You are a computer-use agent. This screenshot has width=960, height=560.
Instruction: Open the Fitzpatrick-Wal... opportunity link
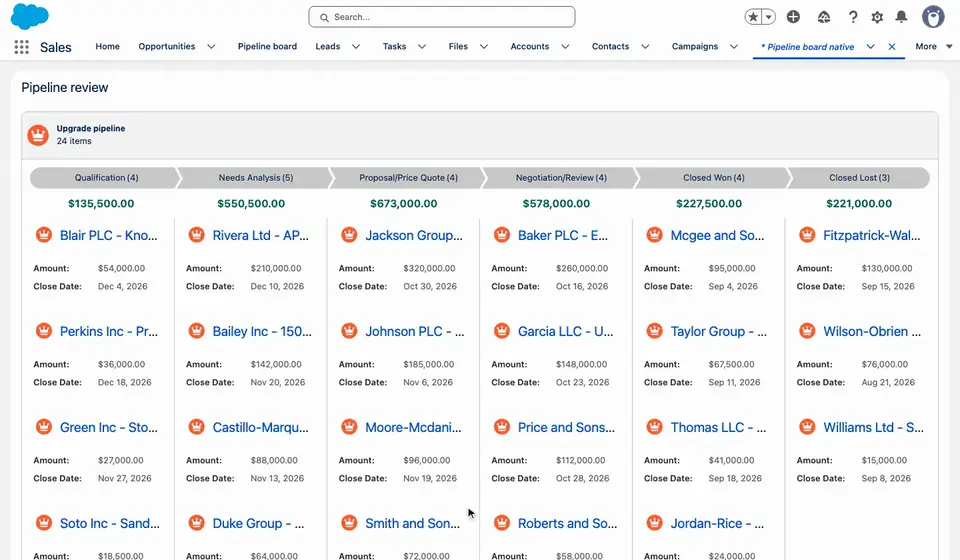coord(871,236)
